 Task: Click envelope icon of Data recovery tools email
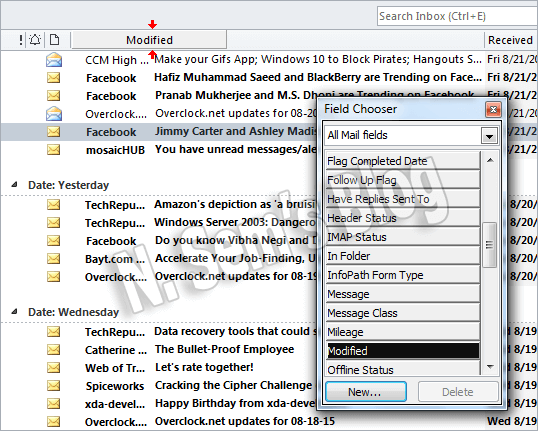pyautogui.click(x=54, y=332)
